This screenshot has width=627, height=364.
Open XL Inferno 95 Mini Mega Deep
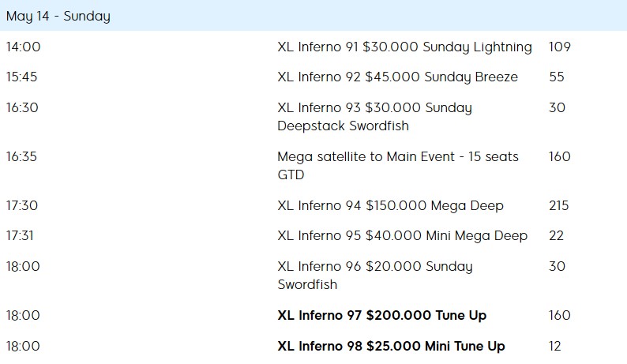click(x=402, y=235)
